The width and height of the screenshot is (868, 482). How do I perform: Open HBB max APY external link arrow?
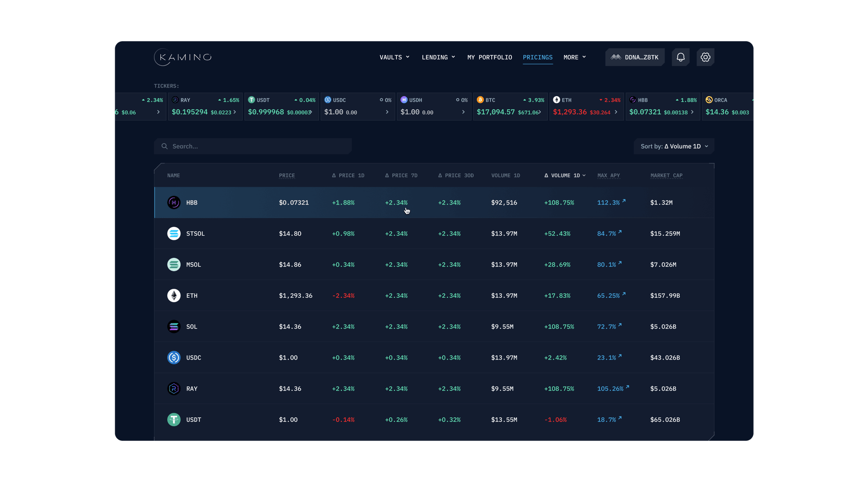[624, 201]
